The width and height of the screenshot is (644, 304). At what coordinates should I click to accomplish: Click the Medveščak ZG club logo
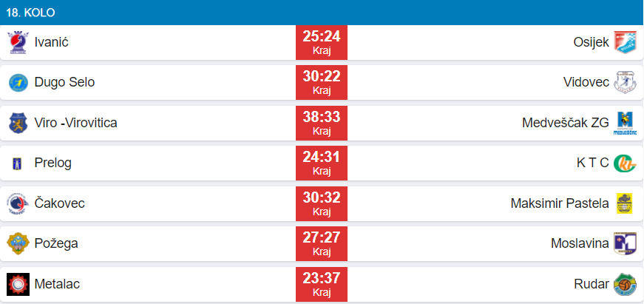point(625,123)
